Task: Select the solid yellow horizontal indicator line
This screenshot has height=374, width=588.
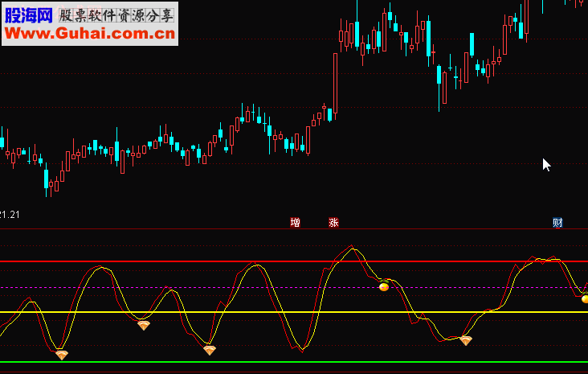Action: coord(294,312)
